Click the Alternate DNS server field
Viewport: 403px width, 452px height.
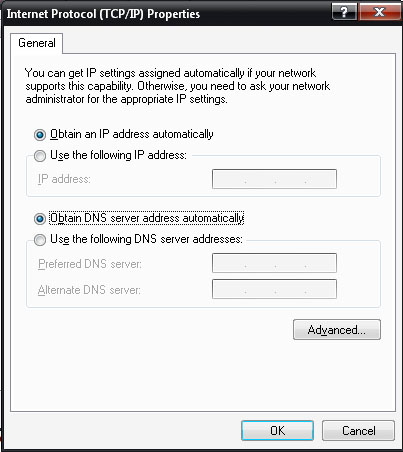pos(274,289)
